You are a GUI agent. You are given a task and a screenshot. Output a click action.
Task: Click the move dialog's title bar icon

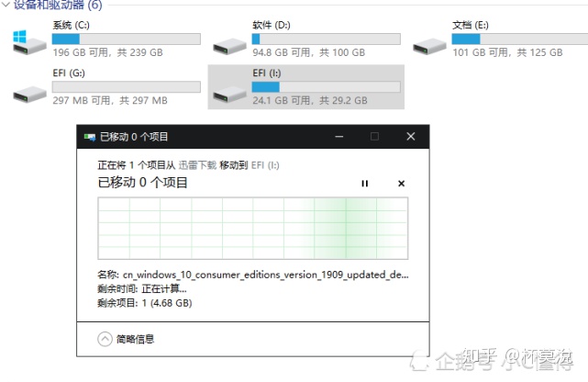point(89,137)
